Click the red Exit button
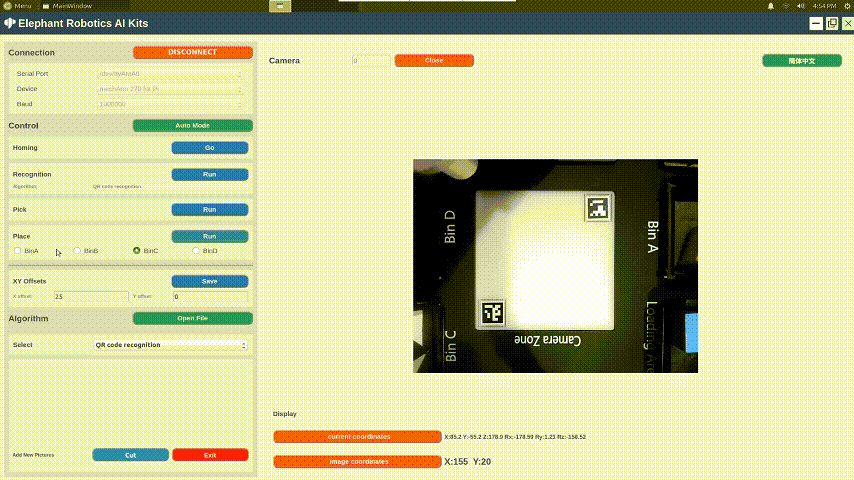This screenshot has height=480, width=854. 210,455
